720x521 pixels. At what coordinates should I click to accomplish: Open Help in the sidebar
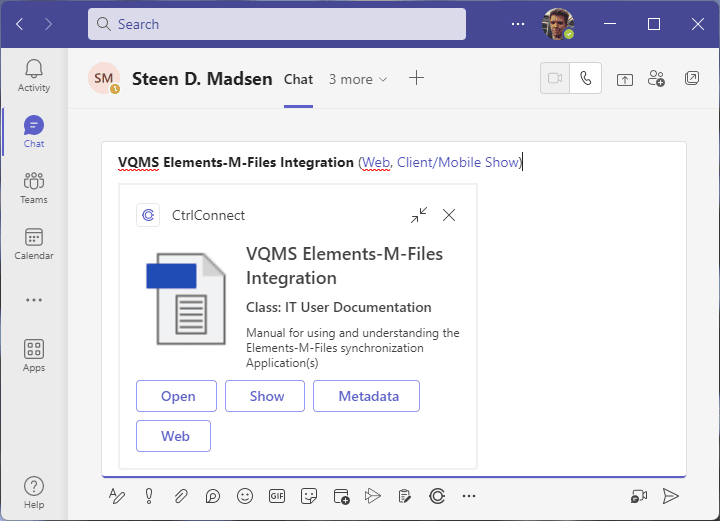coord(34,493)
